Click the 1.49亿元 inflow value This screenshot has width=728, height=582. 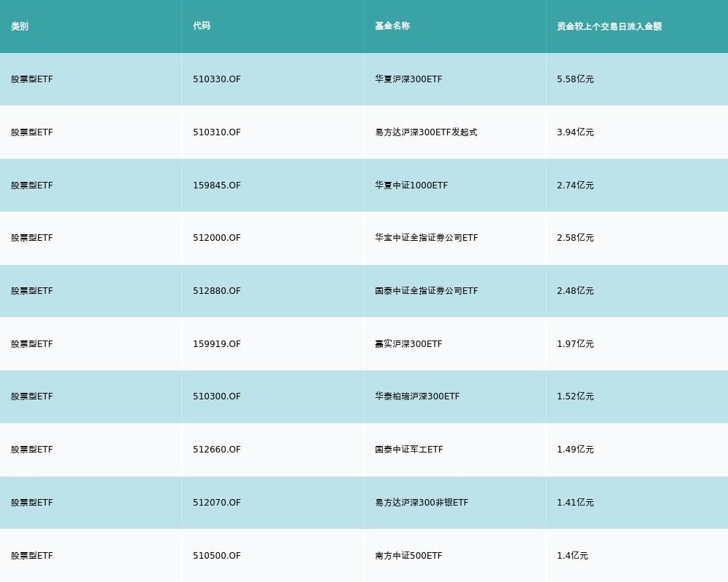575,450
